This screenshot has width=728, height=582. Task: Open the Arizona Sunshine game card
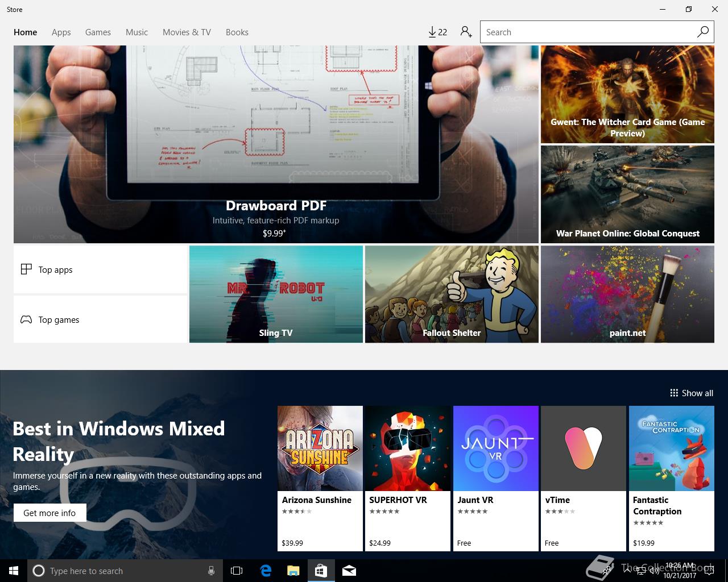coord(320,479)
